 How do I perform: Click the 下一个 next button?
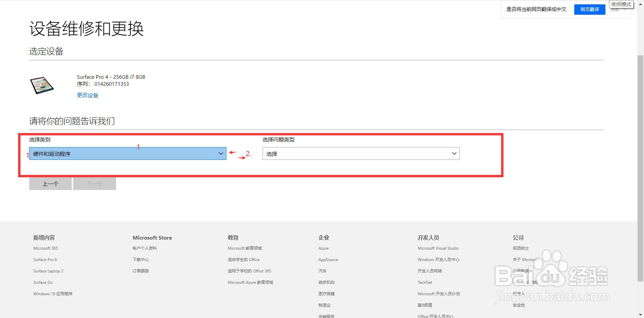click(95, 184)
